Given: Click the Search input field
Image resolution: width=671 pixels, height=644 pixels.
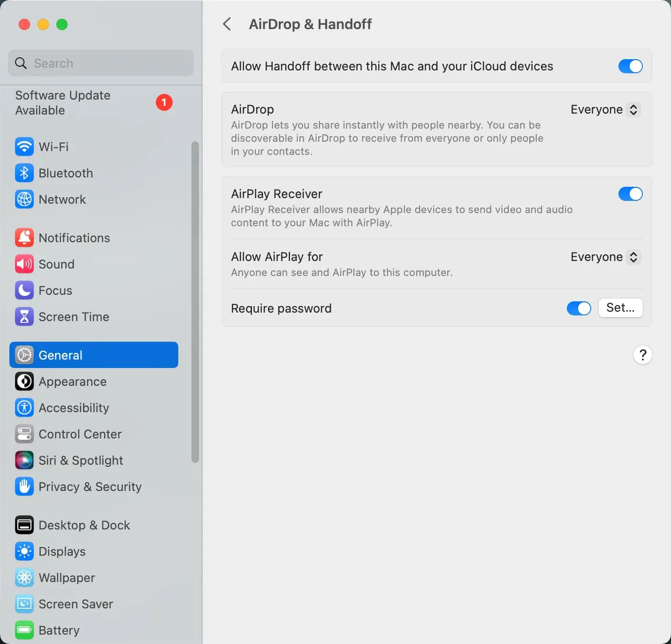Looking at the screenshot, I should pos(101,63).
